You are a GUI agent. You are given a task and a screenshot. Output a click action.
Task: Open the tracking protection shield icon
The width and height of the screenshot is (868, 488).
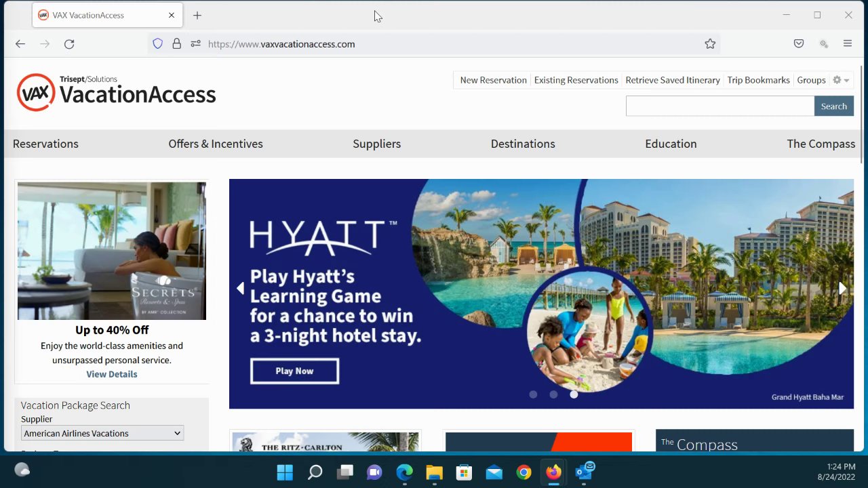[x=157, y=44]
